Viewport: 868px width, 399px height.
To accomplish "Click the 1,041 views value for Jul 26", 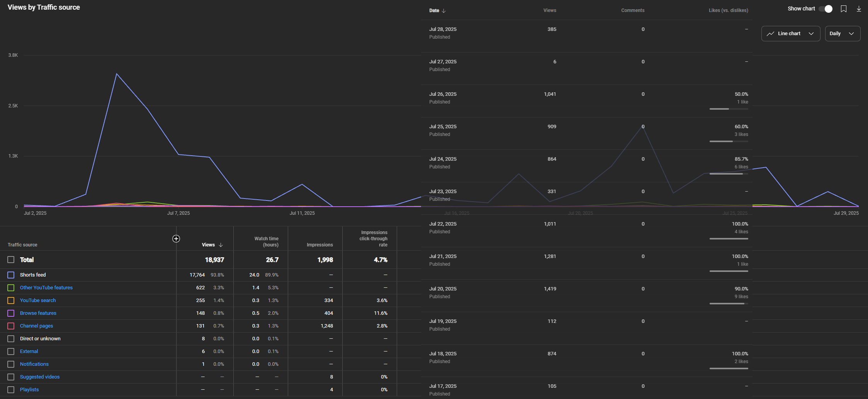I will coord(550,94).
